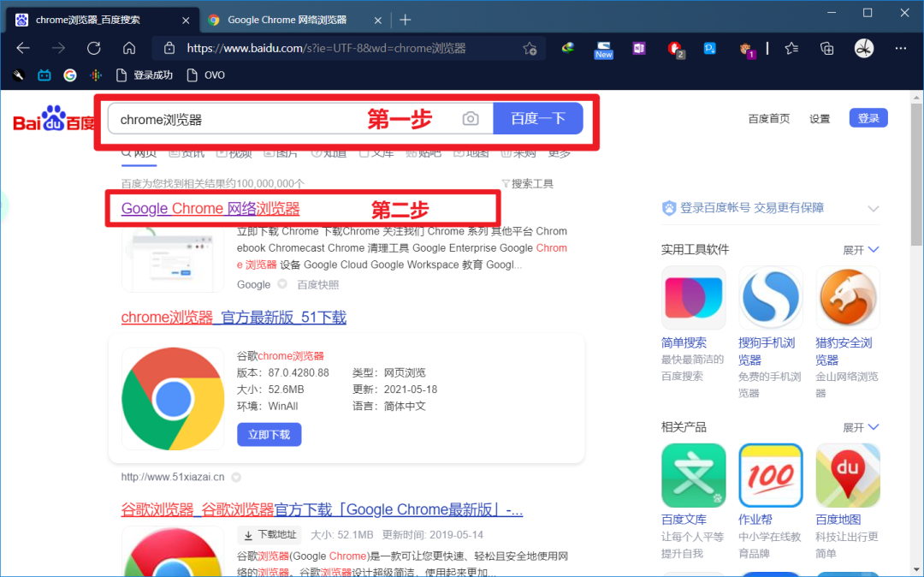Open 搜索工具 filter options
The width and height of the screenshot is (924, 577).
pos(527,184)
